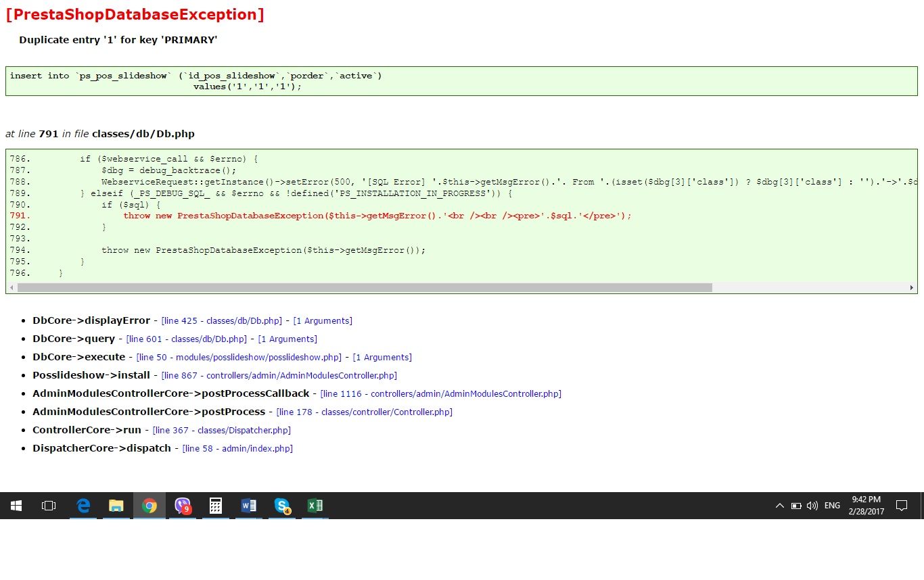Switch to the Google Chrome taskbar icon

(x=149, y=506)
